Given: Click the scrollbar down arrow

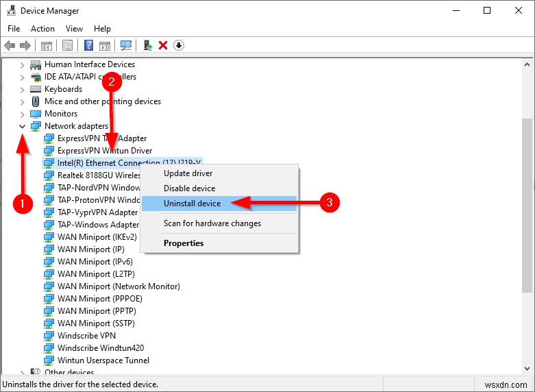Looking at the screenshot, I should 527,369.
